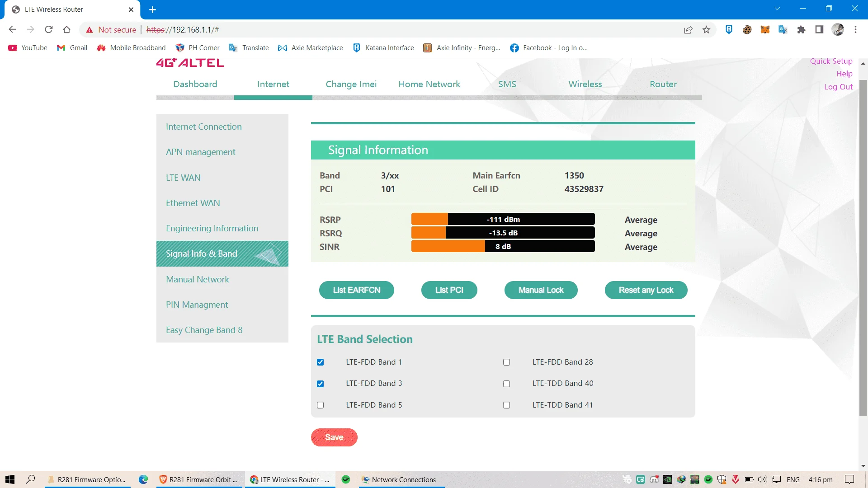The width and height of the screenshot is (868, 488).
Task: Open the MetaMask fox extension
Action: [765, 29]
